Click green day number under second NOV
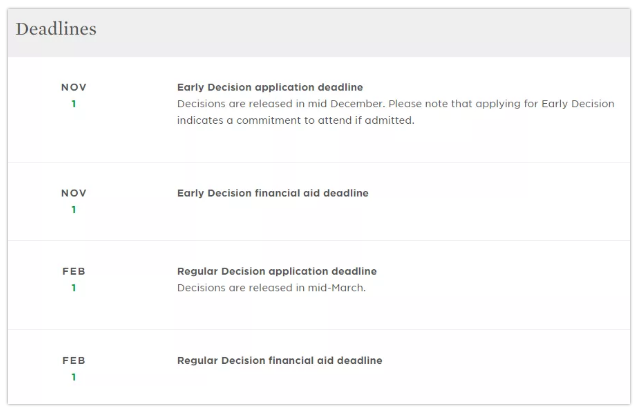The width and height of the screenshot is (642, 415). (74, 210)
